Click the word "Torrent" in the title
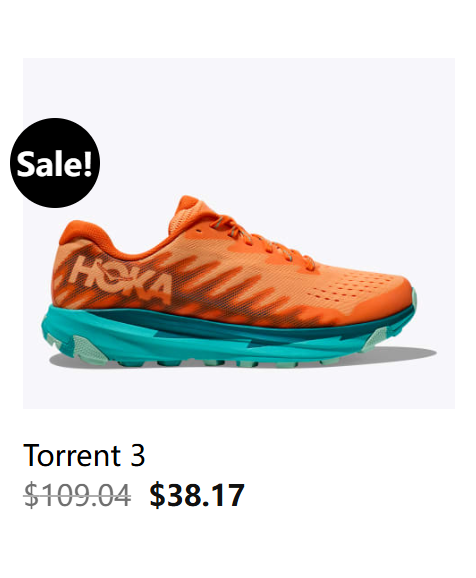The width and height of the screenshot is (476, 578). click(x=72, y=455)
